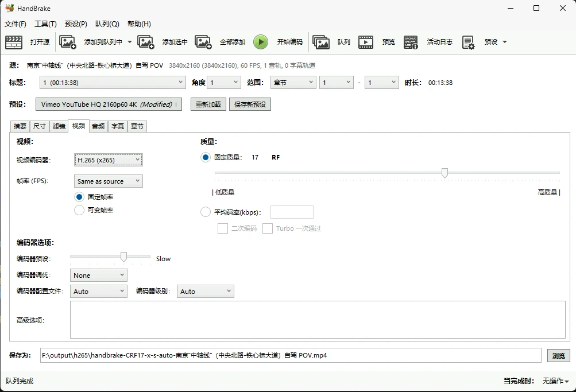Switch to the Audio (音频) tab

(x=98, y=126)
